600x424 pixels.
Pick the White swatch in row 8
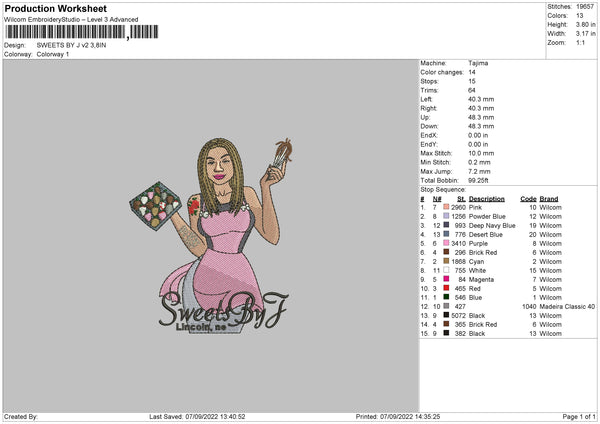pyautogui.click(x=446, y=270)
